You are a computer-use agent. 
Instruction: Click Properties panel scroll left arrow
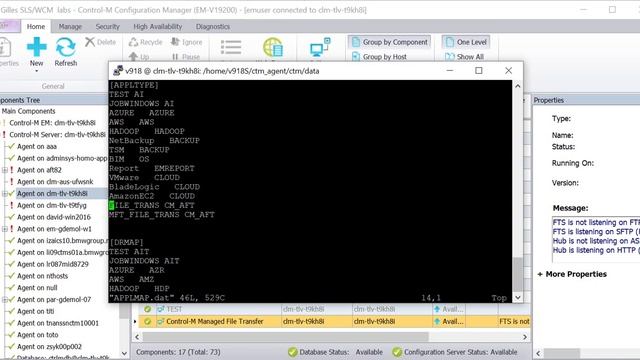point(538,353)
